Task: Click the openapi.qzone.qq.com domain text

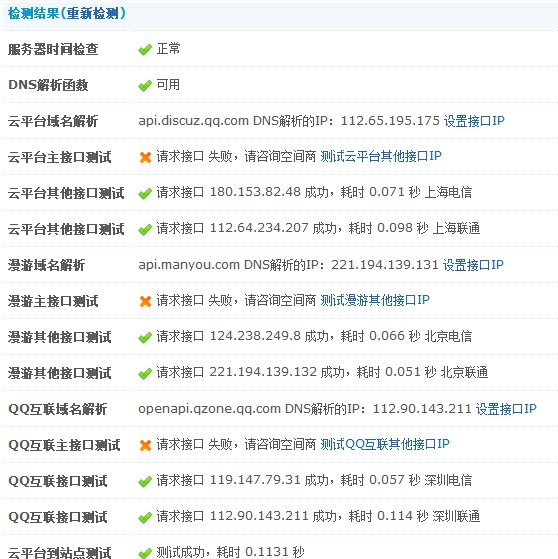Action: pos(210,409)
